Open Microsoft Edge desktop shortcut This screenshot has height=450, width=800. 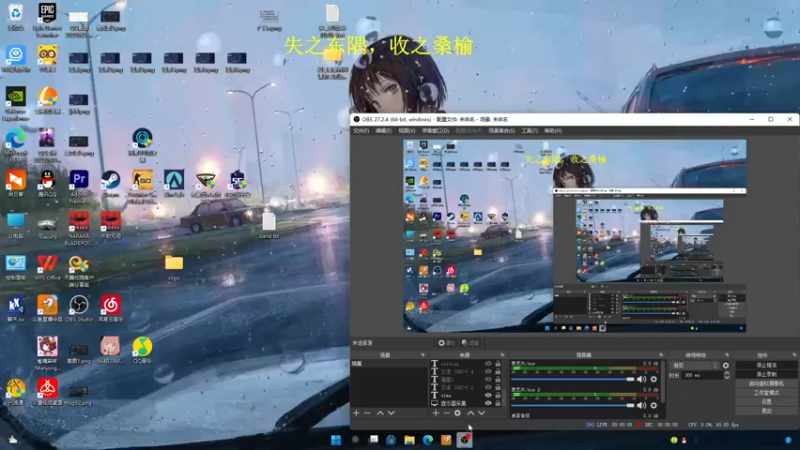[x=15, y=145]
